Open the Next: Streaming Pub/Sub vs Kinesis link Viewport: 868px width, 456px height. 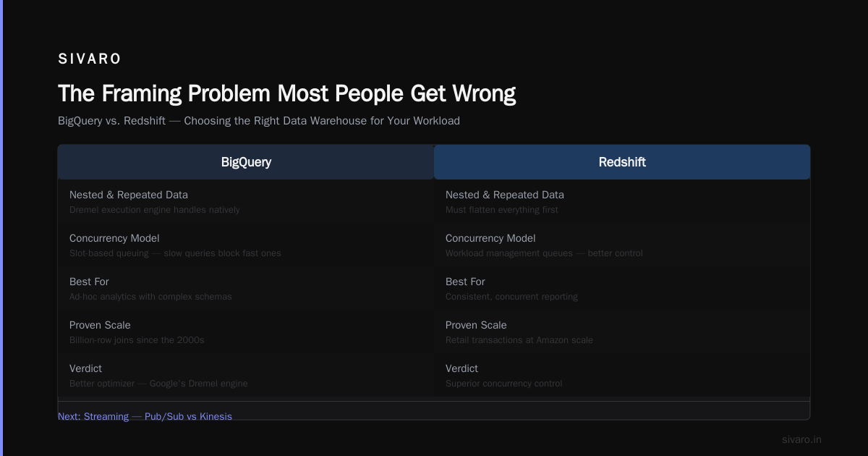click(145, 416)
